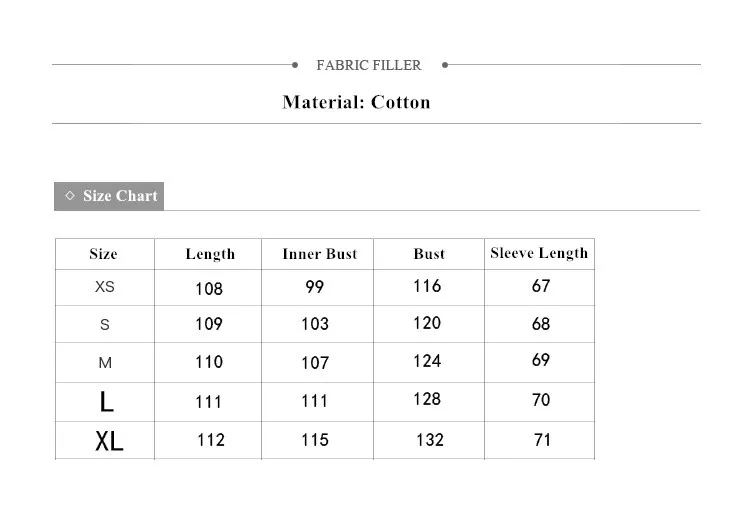The width and height of the screenshot is (750, 507).
Task: Click the FABRIC FILLER heading
Action: click(x=369, y=65)
